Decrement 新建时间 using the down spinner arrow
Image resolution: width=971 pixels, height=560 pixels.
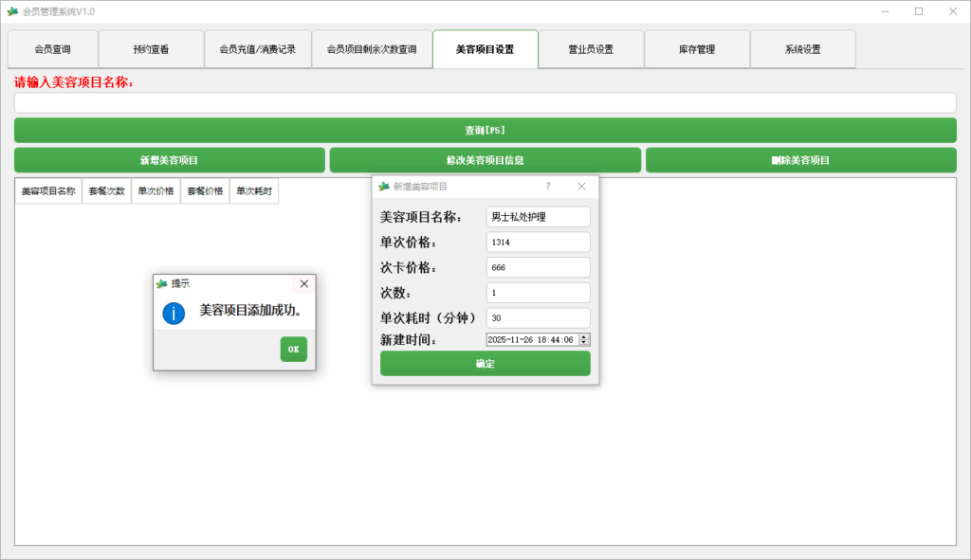click(x=583, y=343)
